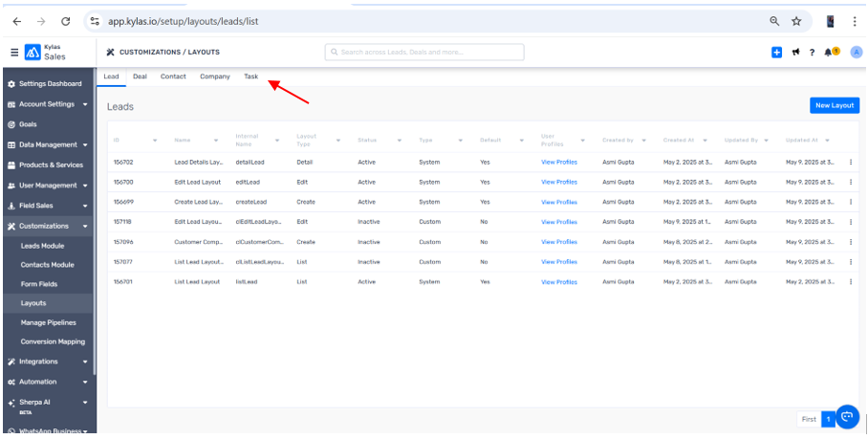Open row menu for listLead layout
868x439 pixels.
(x=851, y=282)
